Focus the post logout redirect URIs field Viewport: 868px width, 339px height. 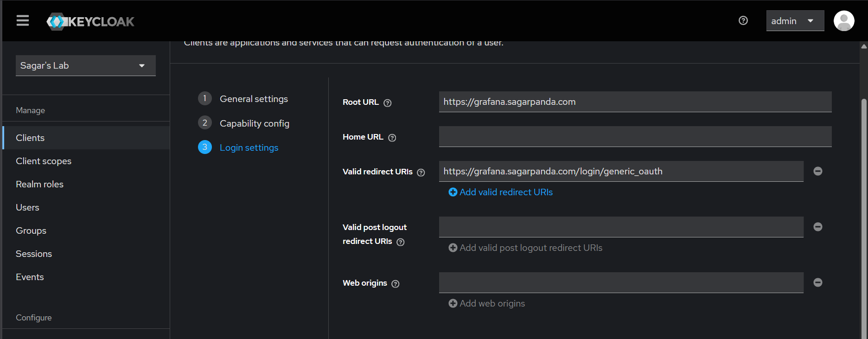(621, 227)
